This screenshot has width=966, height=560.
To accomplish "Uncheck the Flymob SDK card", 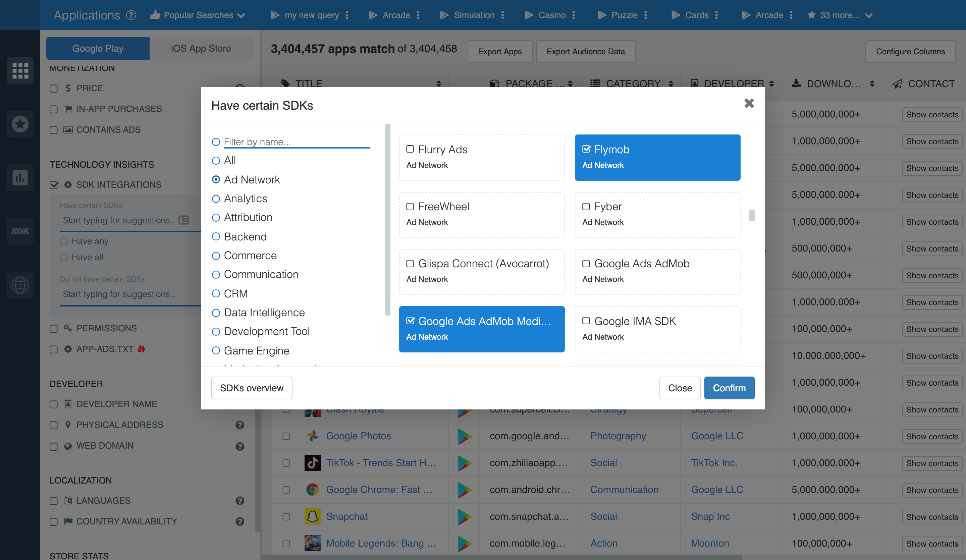I will (586, 149).
